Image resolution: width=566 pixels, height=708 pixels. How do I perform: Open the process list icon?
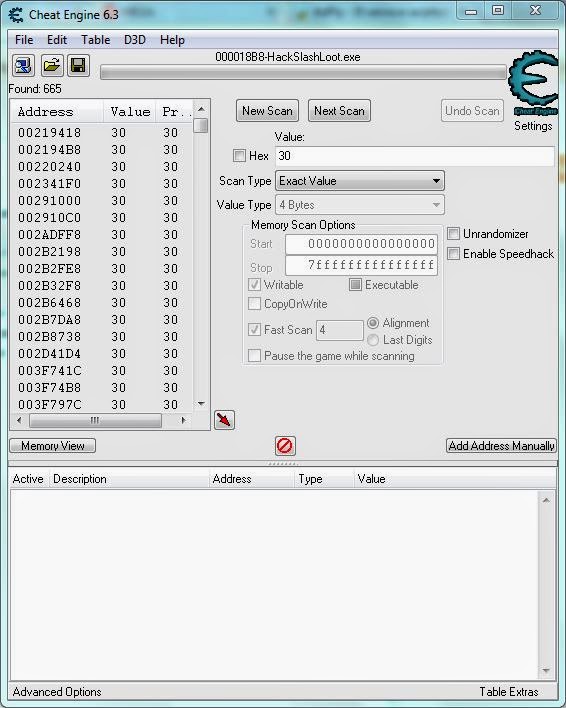click(23, 66)
